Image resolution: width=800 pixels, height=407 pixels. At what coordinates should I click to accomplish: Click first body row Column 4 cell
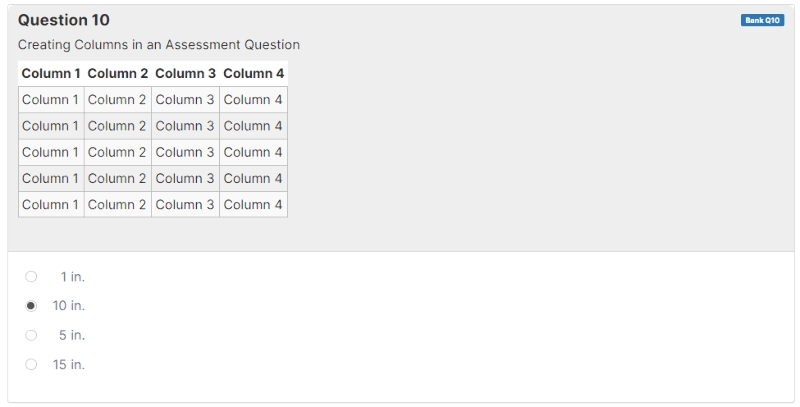pos(253,100)
